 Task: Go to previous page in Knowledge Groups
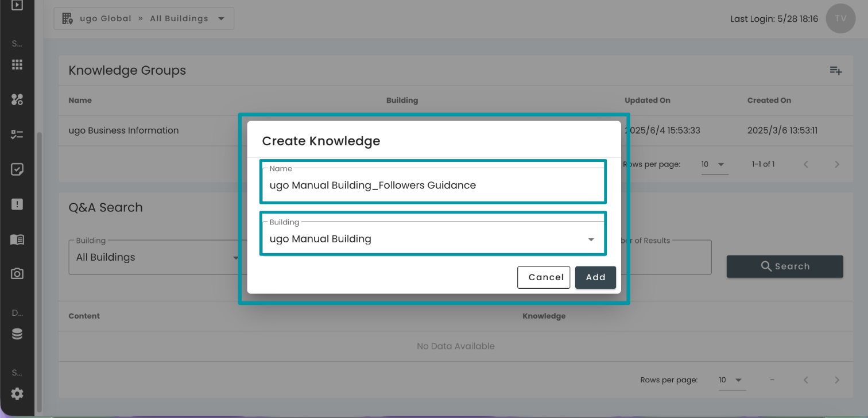806,164
